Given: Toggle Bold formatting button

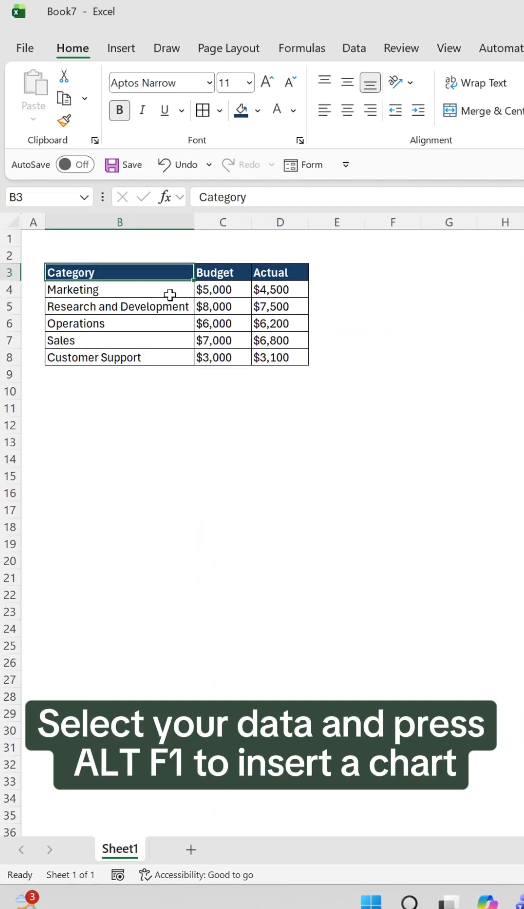Looking at the screenshot, I should (119, 110).
